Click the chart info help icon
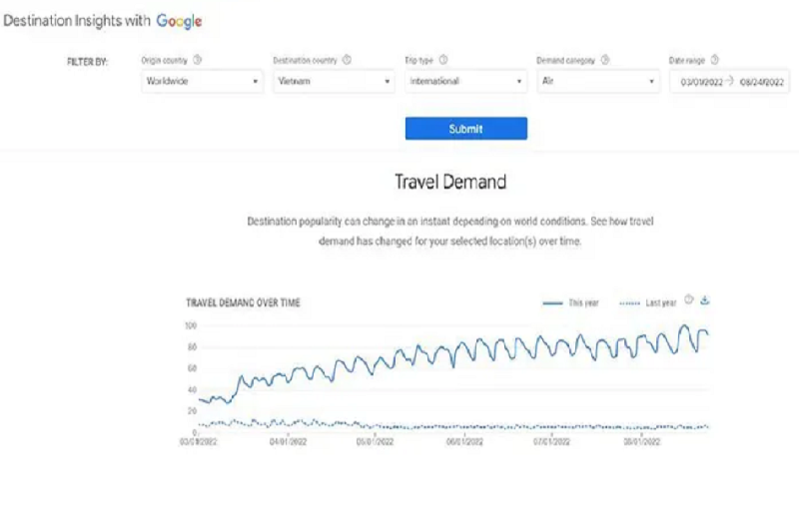 [689, 299]
